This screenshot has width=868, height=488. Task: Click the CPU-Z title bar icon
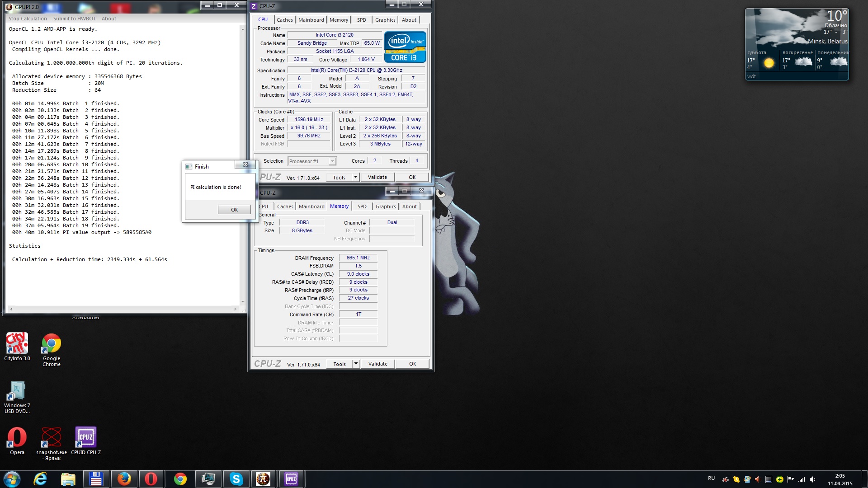coord(254,6)
